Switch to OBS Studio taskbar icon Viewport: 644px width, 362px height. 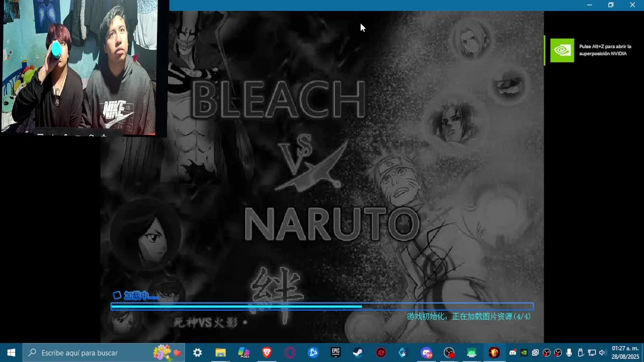[449, 353]
